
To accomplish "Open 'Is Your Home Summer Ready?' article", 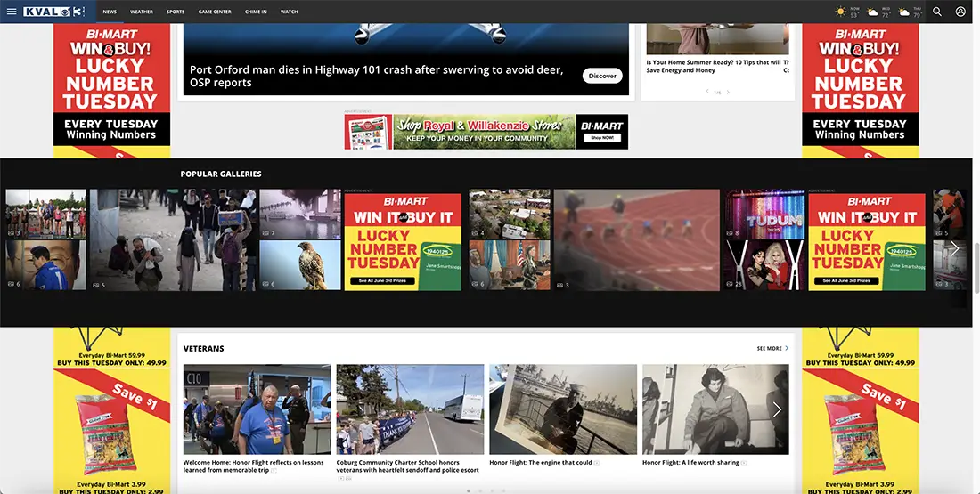I will pos(713,66).
